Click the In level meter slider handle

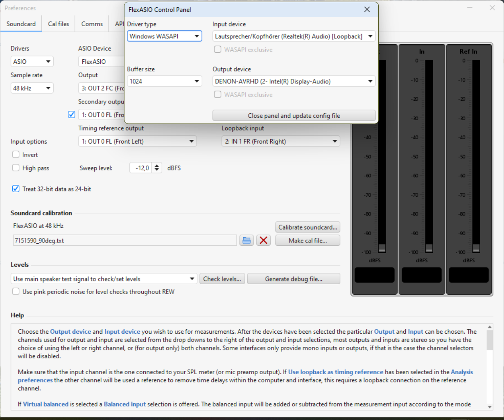pos(429,248)
